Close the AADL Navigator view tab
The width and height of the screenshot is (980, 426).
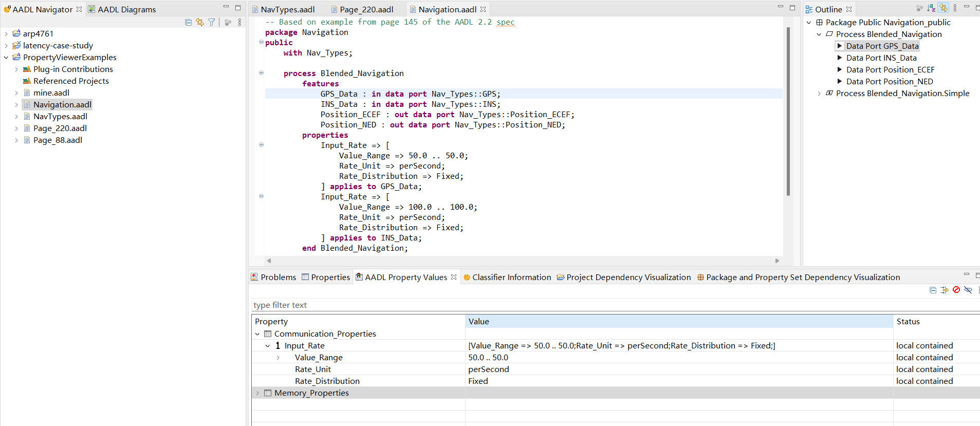tap(79, 9)
